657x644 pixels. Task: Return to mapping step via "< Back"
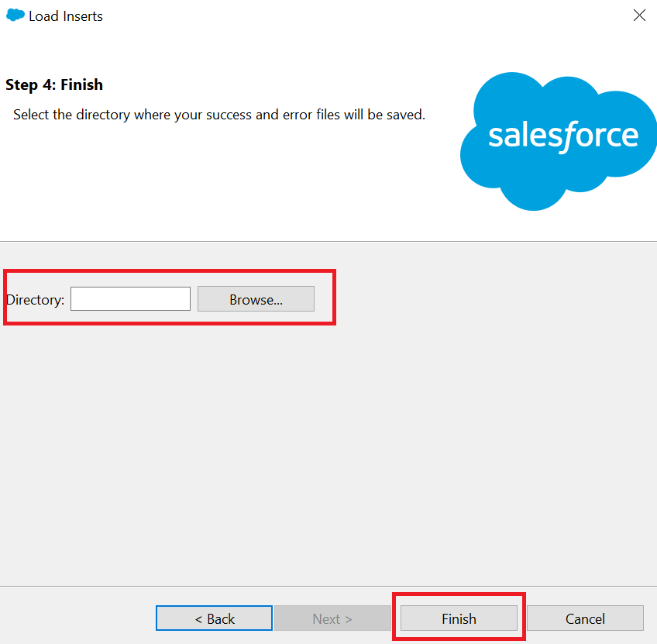pos(214,618)
